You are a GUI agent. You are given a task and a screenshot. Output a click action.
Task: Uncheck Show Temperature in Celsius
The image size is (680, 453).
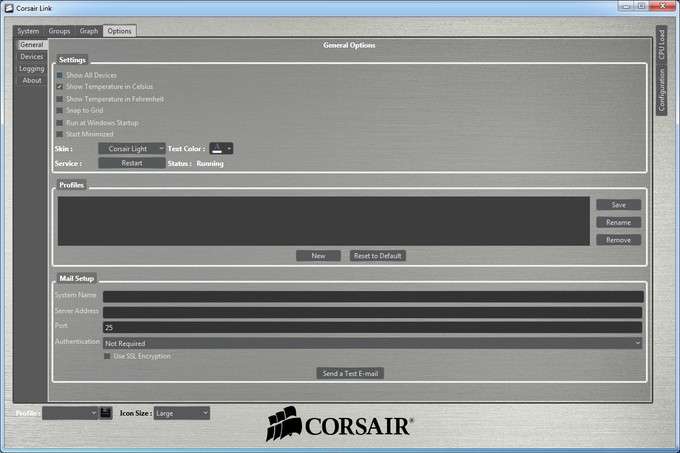pos(59,87)
